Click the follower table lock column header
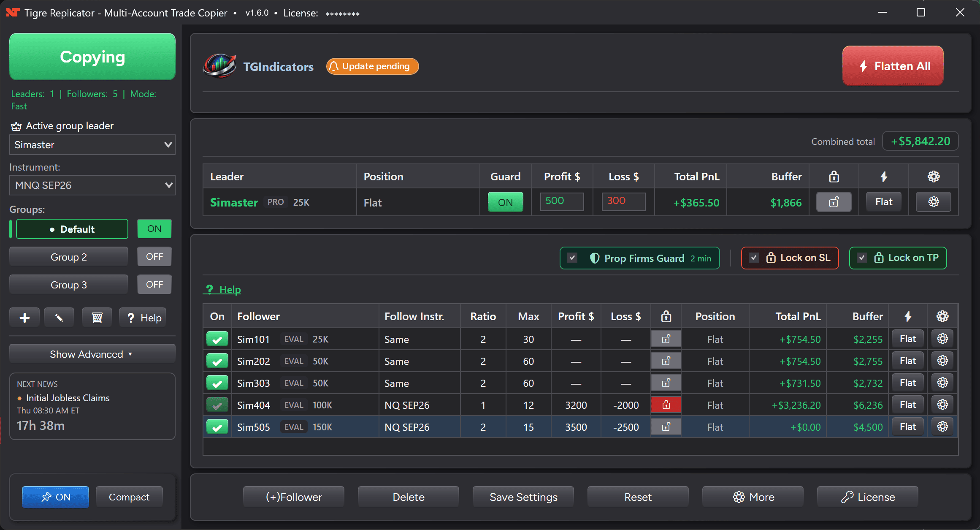This screenshot has height=530, width=980. pos(666,316)
